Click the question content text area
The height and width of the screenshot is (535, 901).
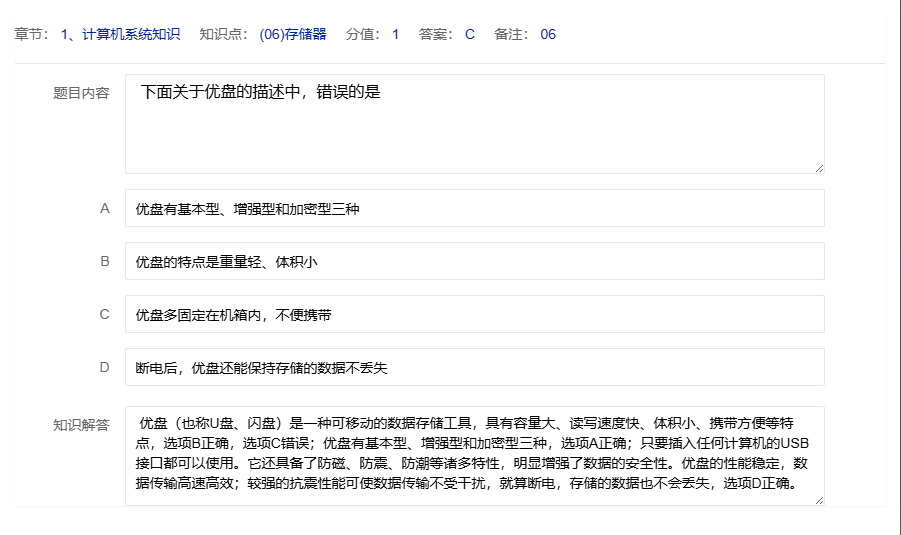pyautogui.click(x=474, y=124)
